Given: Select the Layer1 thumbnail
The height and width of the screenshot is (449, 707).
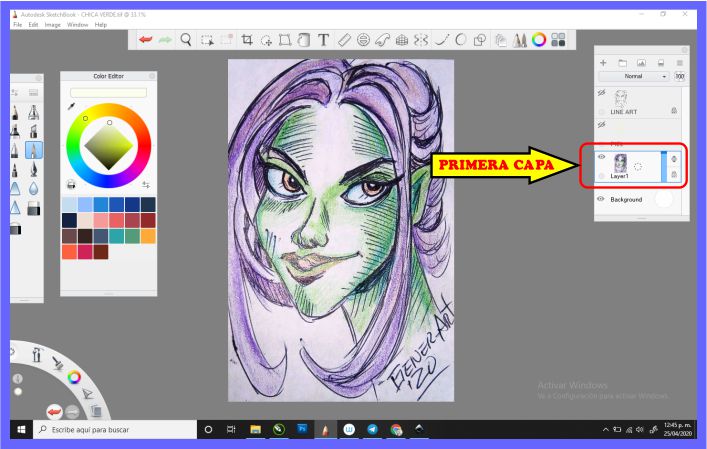Looking at the screenshot, I should click(x=621, y=163).
